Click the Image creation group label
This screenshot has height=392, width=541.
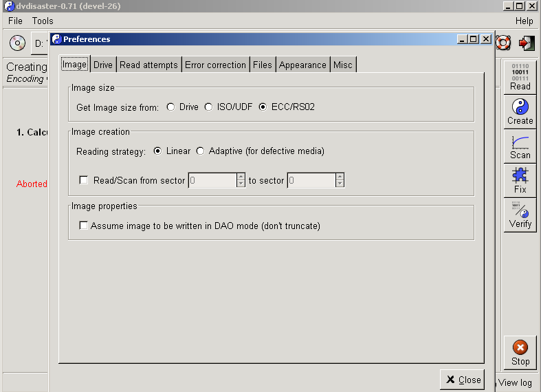(100, 132)
